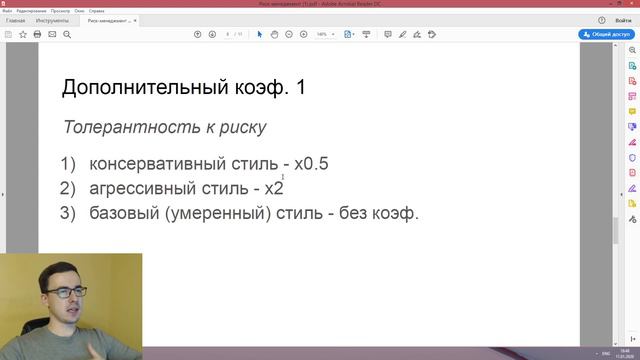Screen dimensions: 640x360
Task: Zoom in with the plus circle icon
Action: [304, 34]
